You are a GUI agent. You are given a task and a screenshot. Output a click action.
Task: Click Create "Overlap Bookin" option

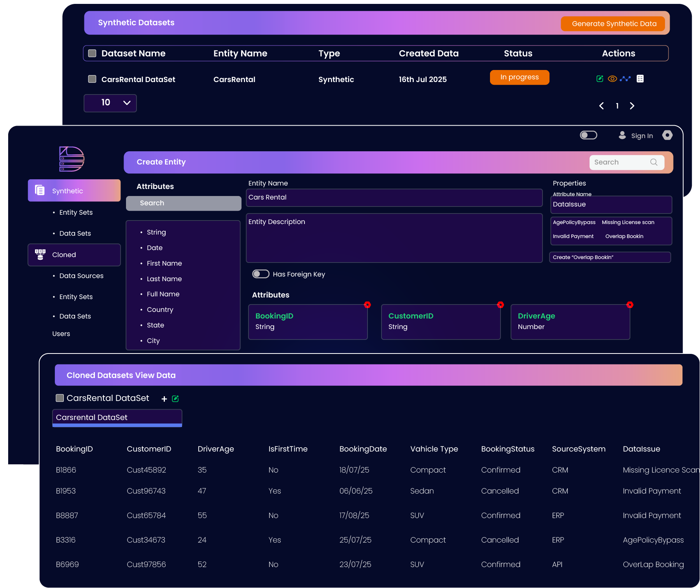click(610, 257)
